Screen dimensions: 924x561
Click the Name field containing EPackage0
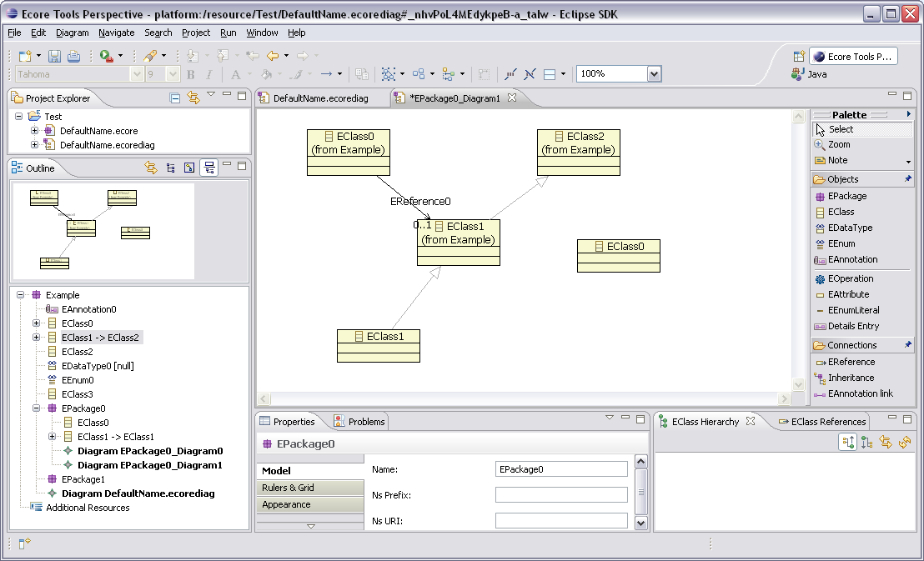561,469
